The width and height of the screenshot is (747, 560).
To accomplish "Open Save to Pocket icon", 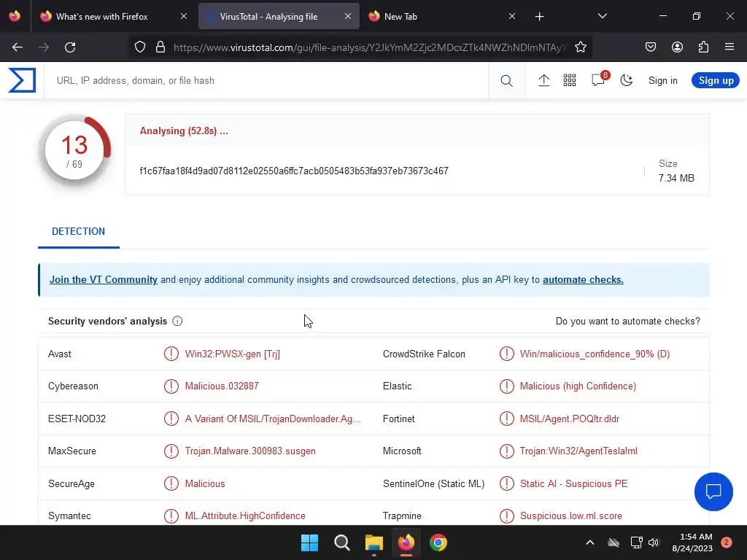I will [650, 47].
